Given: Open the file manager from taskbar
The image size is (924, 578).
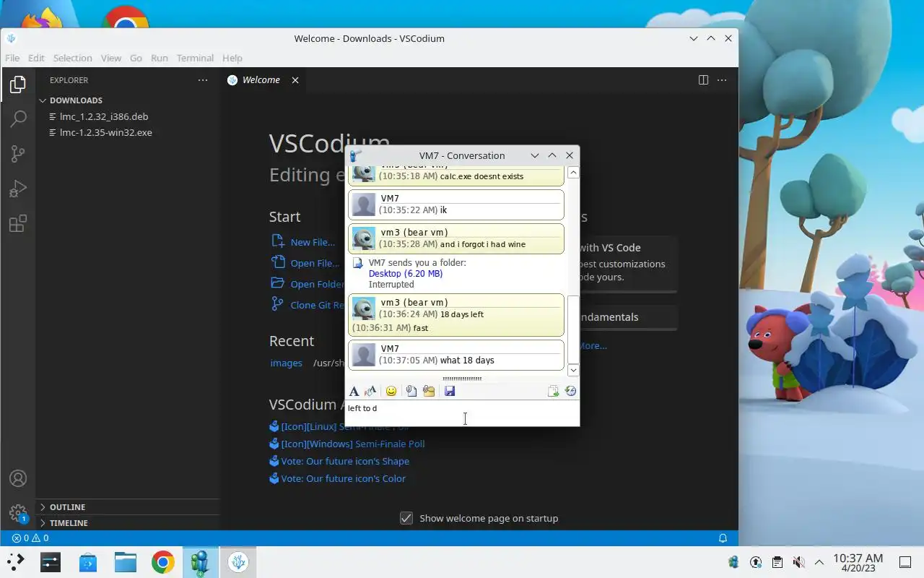Looking at the screenshot, I should pyautogui.click(x=126, y=562).
